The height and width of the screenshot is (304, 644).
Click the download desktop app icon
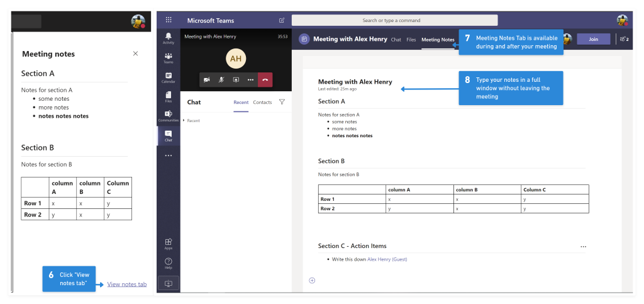[169, 283]
